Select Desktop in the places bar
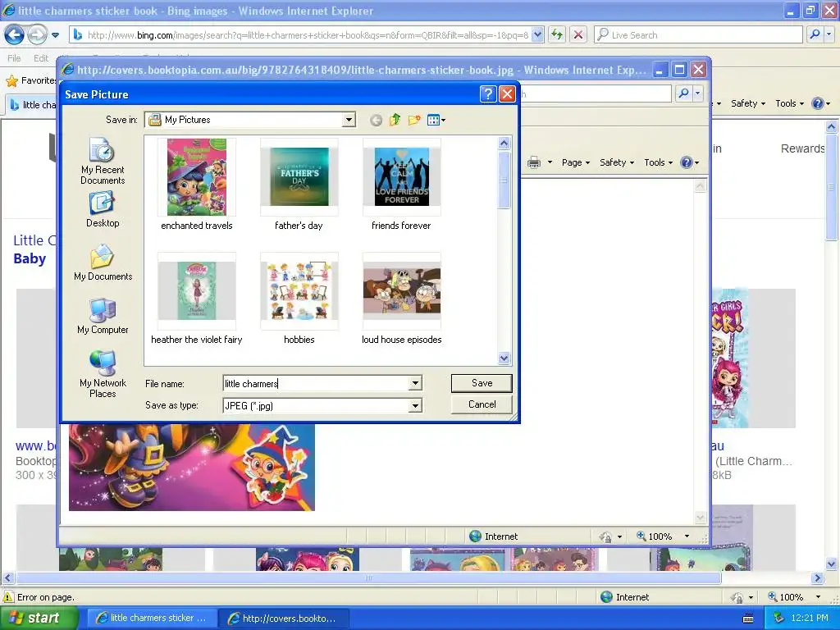This screenshot has height=630, width=840. (103, 211)
